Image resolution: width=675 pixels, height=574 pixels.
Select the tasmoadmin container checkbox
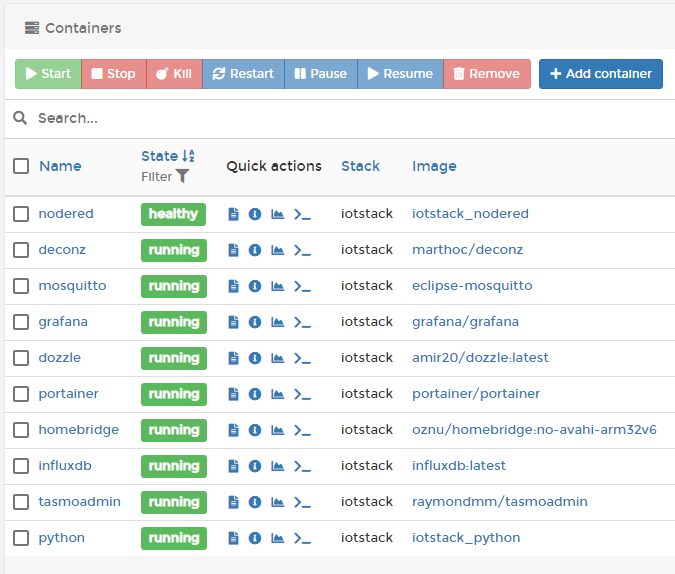pos(21,502)
